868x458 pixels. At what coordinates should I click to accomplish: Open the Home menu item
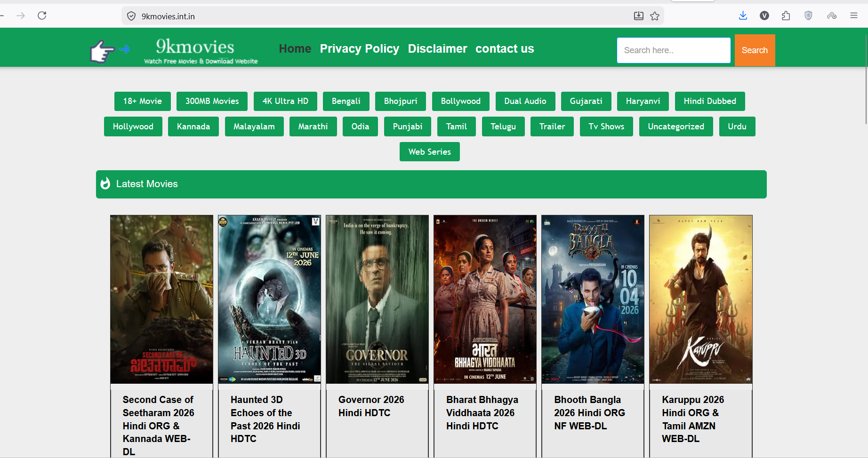(x=295, y=48)
